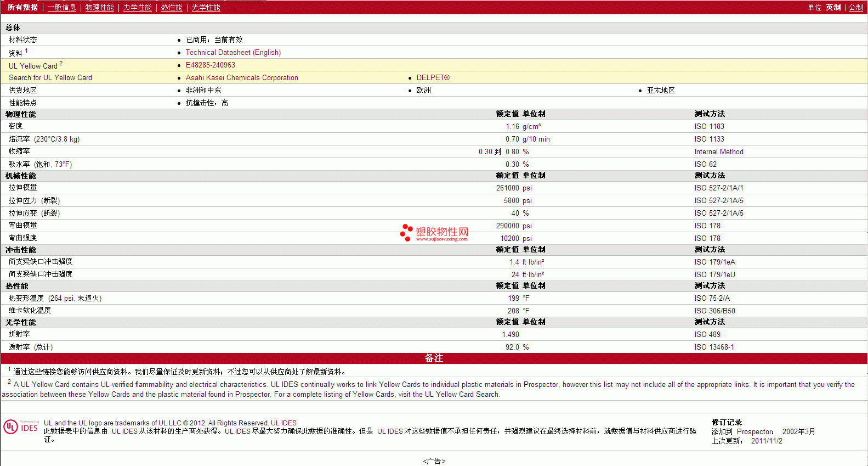
Task: Click the 抗撞击性，高 feature entry
Action: pyautogui.click(x=207, y=103)
